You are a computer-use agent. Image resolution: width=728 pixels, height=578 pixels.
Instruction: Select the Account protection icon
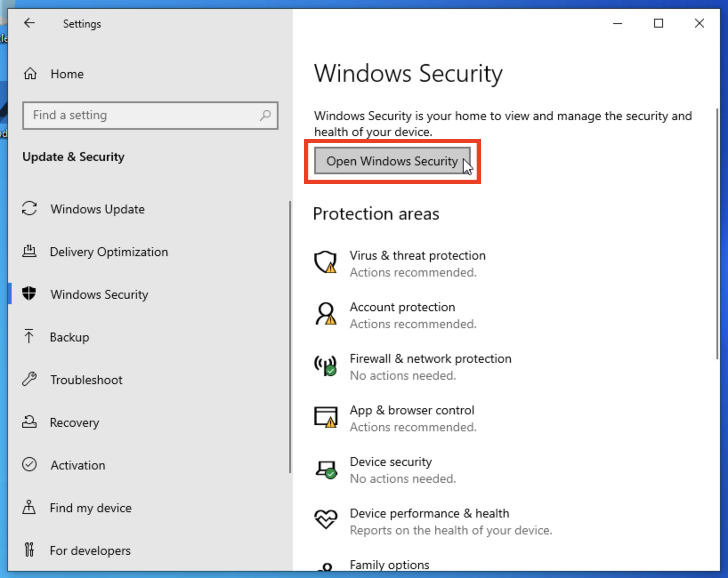(326, 314)
